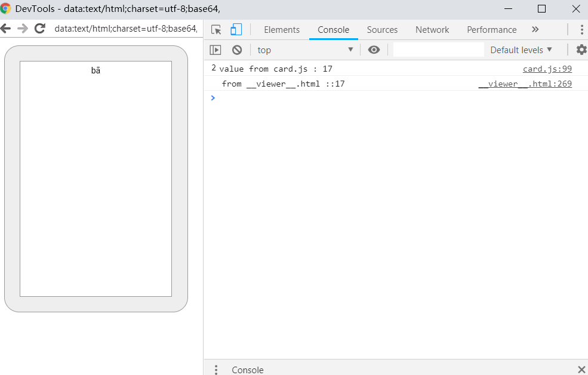This screenshot has height=375, width=588.
Task: Focus the console filter input field
Action: point(438,50)
